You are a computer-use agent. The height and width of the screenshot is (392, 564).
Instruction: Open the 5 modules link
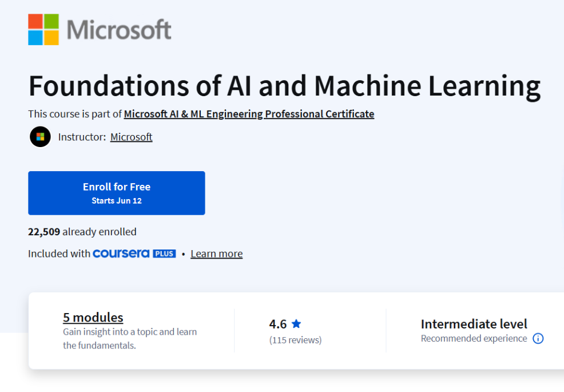coord(93,318)
